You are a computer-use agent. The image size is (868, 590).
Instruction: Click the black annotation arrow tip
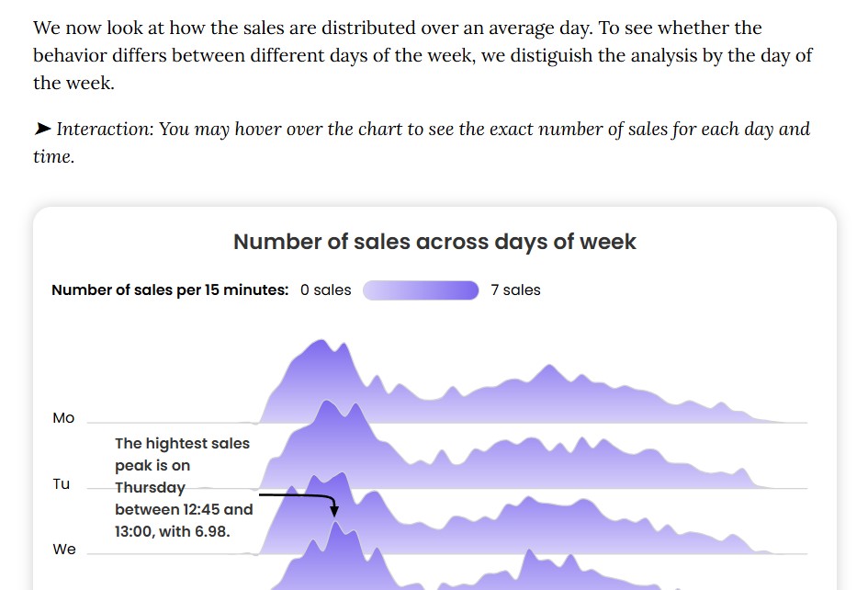(x=334, y=511)
